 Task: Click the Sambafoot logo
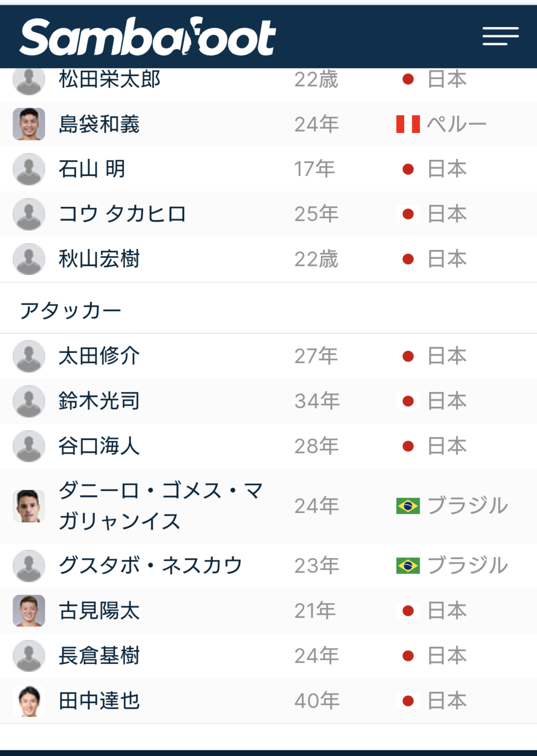coord(147,36)
